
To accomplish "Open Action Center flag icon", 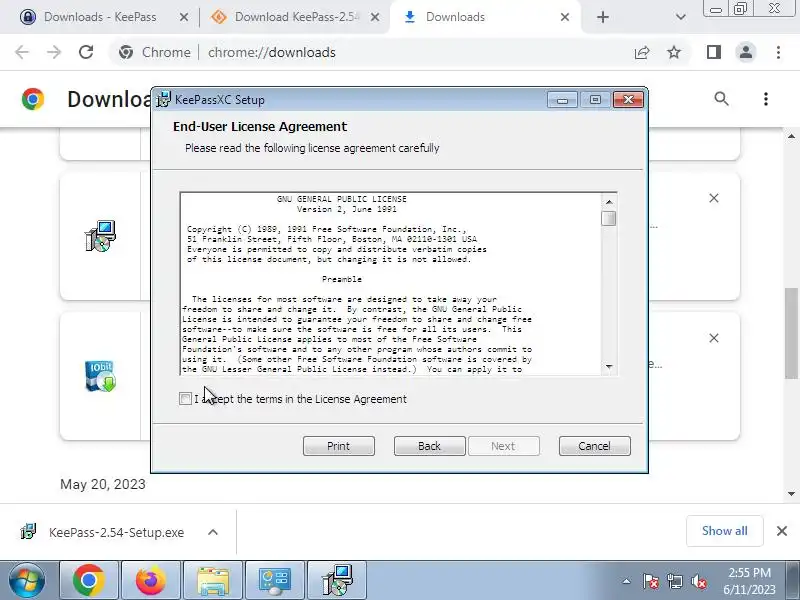I will click(651, 581).
